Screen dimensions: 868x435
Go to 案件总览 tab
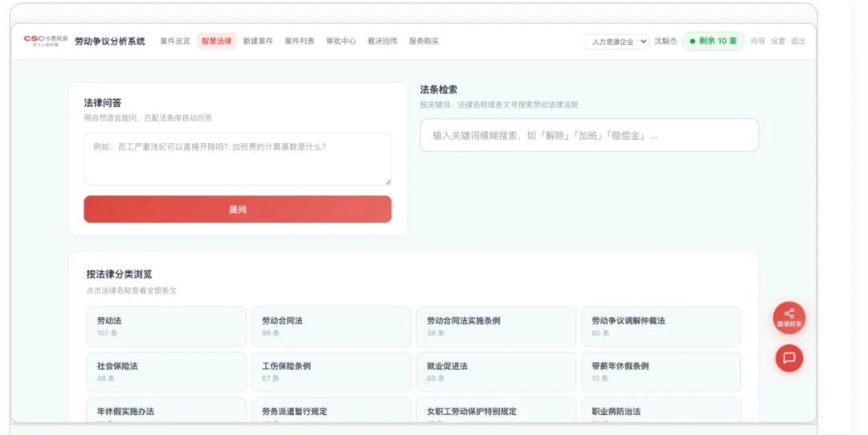[x=175, y=41]
